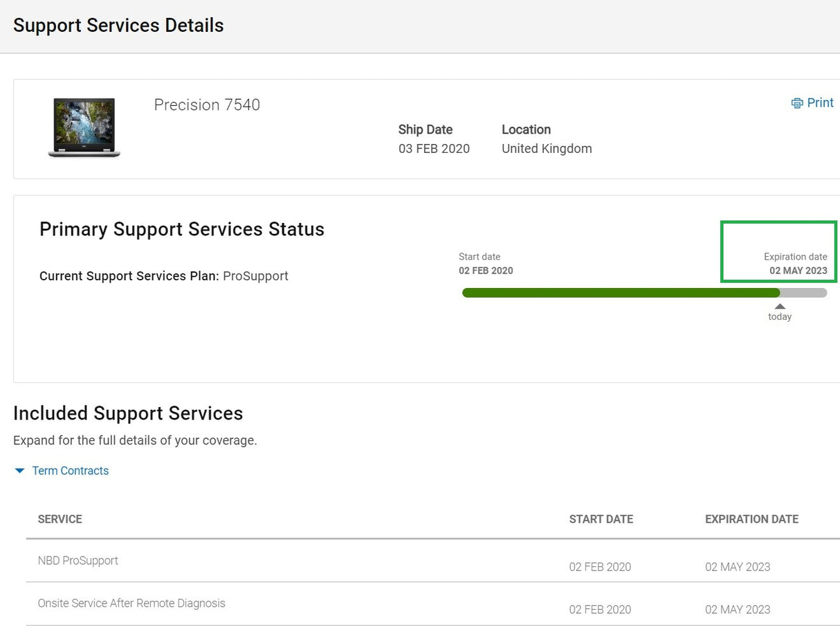The height and width of the screenshot is (632, 840).
Task: Click the gray remaining portion of the progress bar
Action: (804, 293)
